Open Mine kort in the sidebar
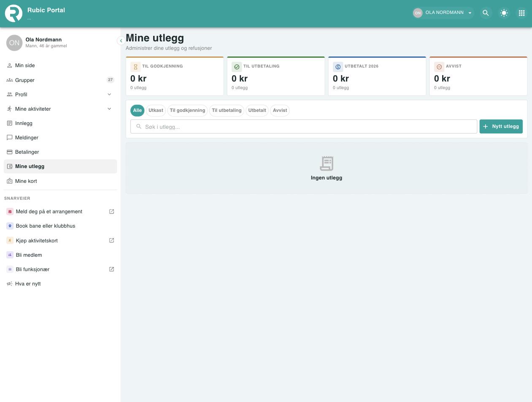Screen dimensions: 532x402 point(60,181)
